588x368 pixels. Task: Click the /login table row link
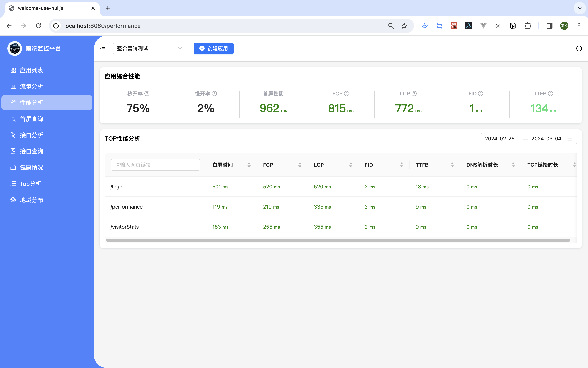pos(117,187)
